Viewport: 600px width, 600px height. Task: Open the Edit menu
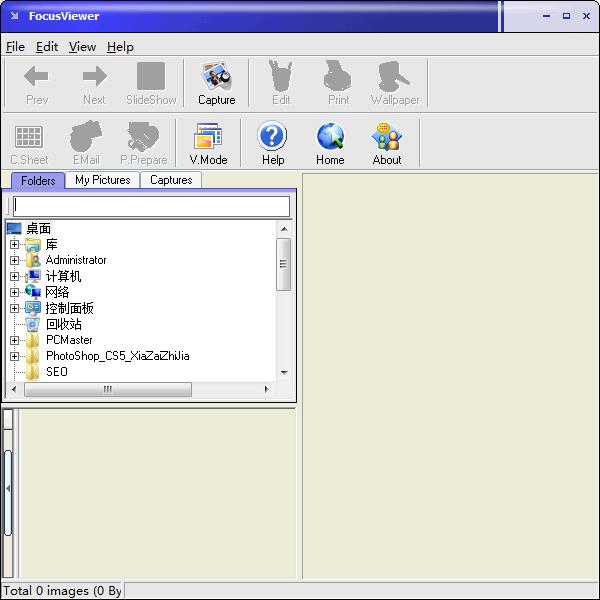[x=47, y=47]
